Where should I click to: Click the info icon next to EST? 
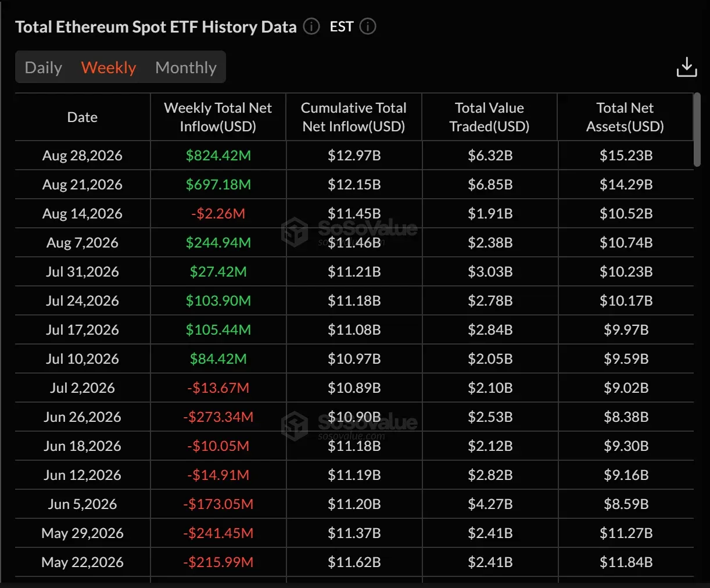[368, 27]
